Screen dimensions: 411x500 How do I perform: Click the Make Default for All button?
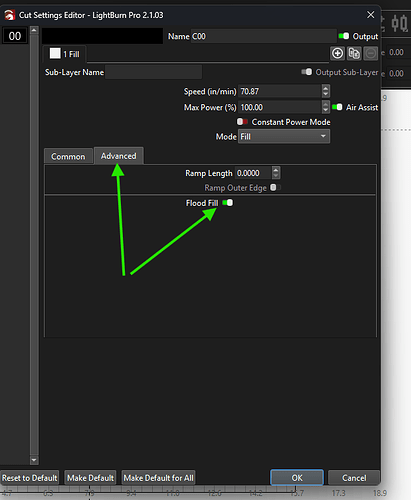tap(158, 478)
